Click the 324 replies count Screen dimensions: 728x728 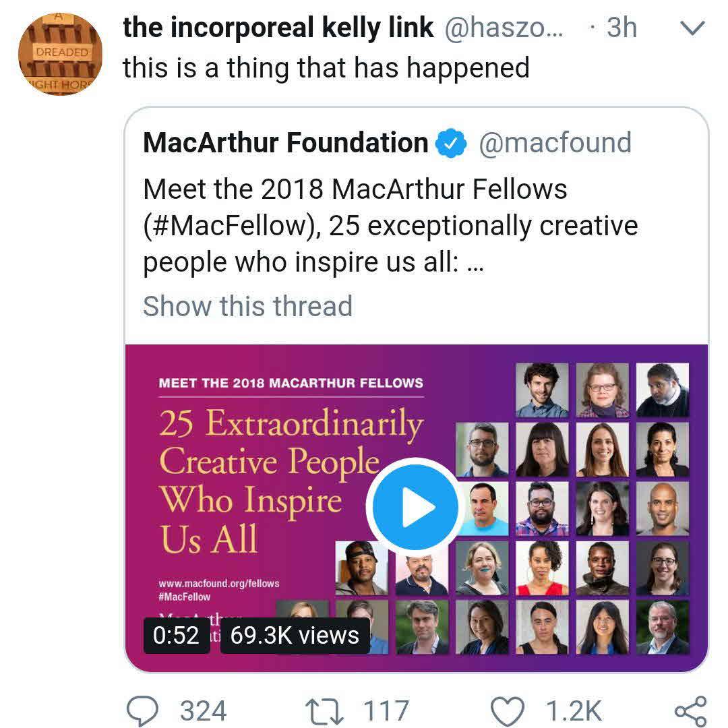(x=204, y=711)
